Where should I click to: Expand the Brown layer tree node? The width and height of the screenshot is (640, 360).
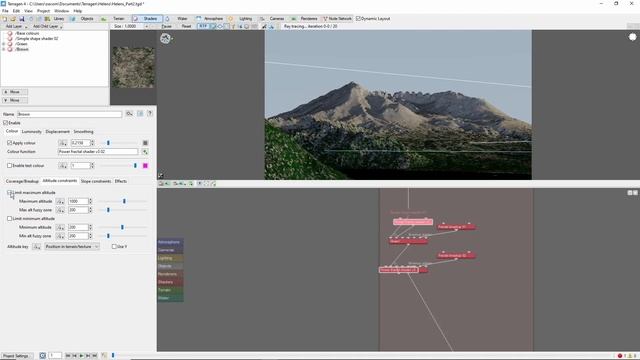pyautogui.click(x=4, y=49)
